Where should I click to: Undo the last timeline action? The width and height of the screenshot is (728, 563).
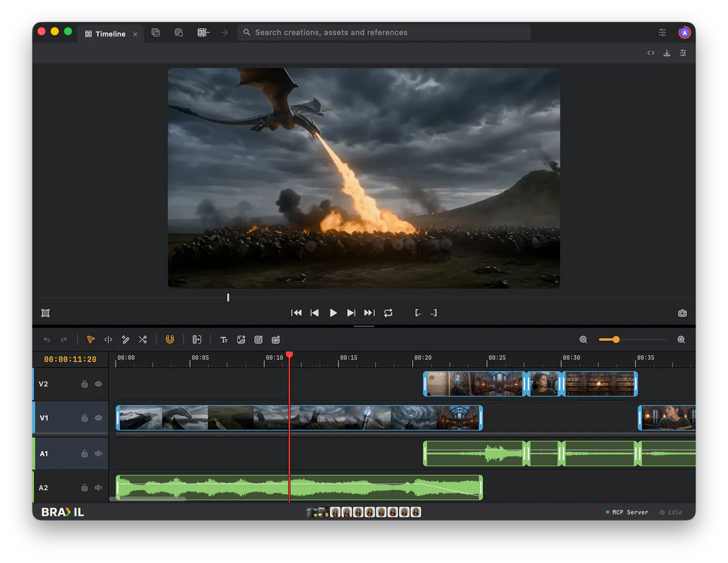tap(47, 340)
